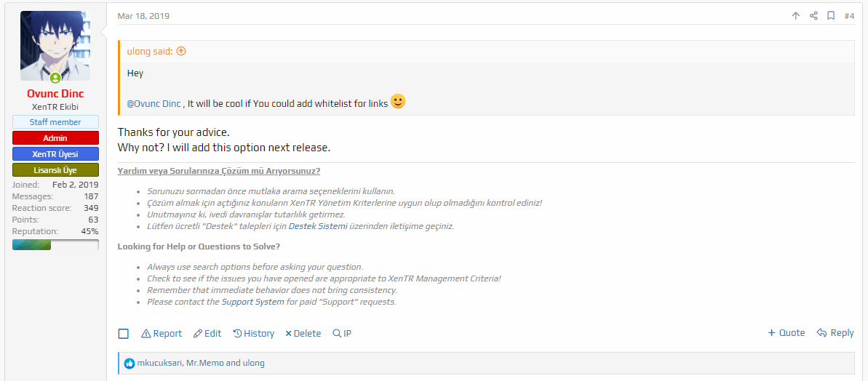View the poster's IP address

click(x=342, y=334)
